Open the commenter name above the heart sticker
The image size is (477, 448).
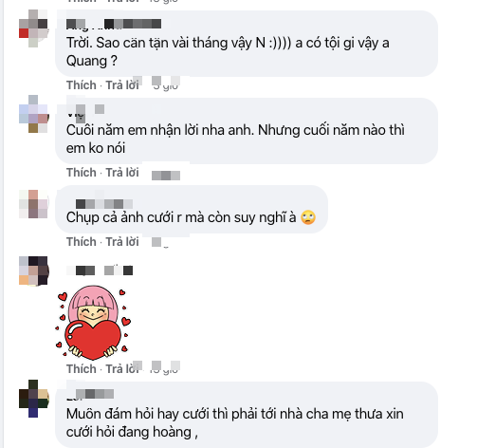tap(100, 271)
